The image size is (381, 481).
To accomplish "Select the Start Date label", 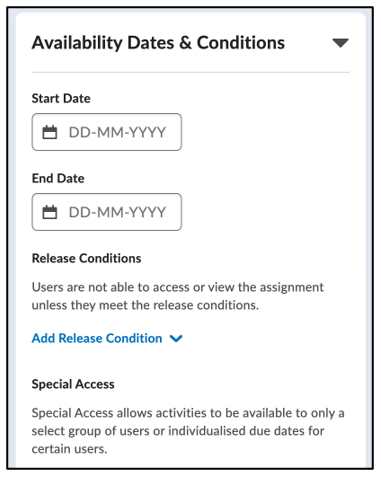I will (61, 99).
